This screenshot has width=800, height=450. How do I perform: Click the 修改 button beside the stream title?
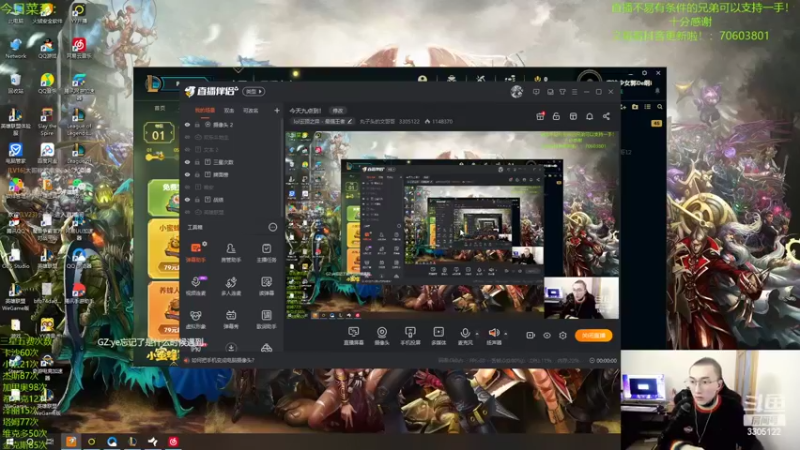(x=338, y=110)
